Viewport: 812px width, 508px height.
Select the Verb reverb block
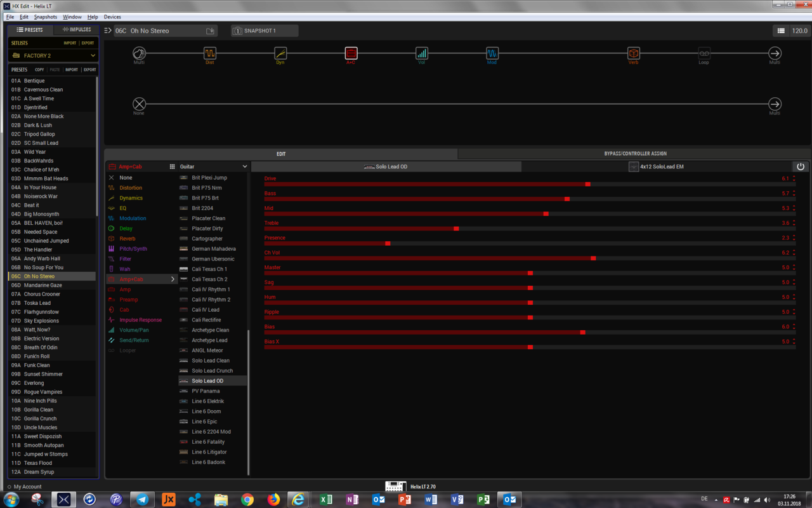633,53
